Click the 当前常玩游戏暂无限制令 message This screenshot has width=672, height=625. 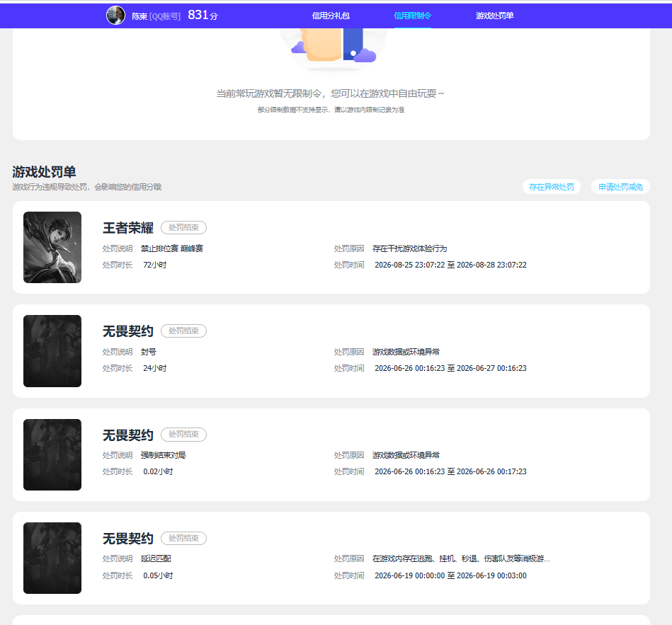pos(331,93)
